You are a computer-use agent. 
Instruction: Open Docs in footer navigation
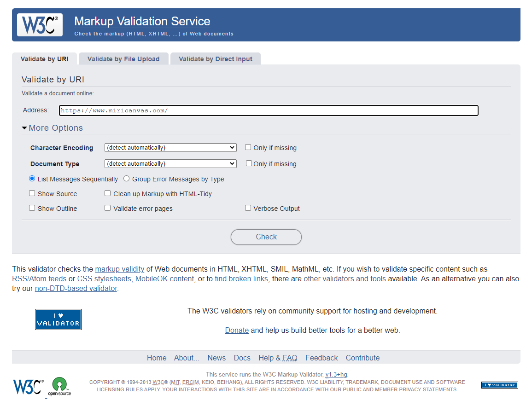point(242,358)
